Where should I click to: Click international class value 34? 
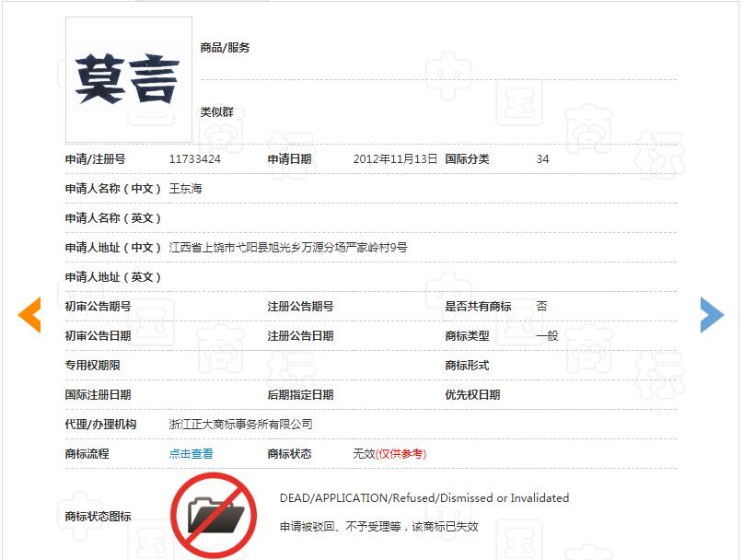click(542, 158)
